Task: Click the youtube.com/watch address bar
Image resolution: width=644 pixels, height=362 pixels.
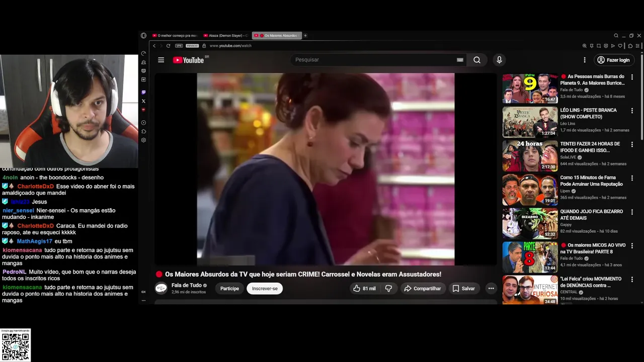Action: (230, 46)
